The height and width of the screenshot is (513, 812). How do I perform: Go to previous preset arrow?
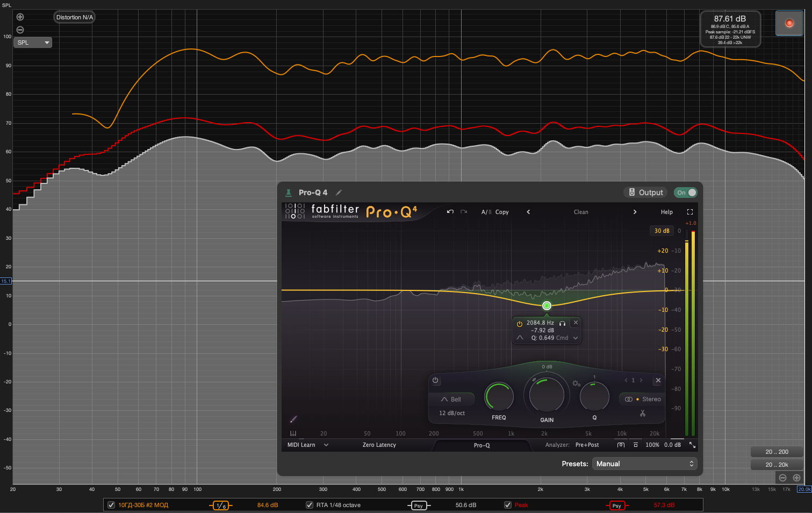pyautogui.click(x=528, y=212)
